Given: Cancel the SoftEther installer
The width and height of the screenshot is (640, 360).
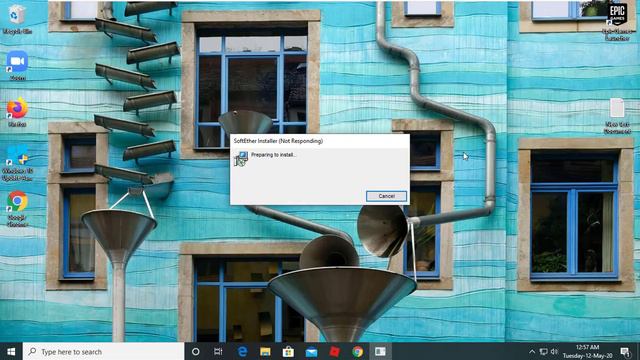Looking at the screenshot, I should click(x=386, y=196).
